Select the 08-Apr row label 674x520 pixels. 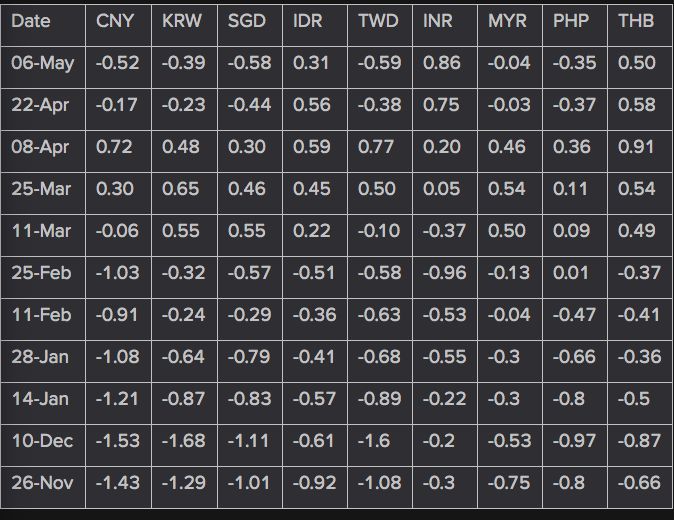40,147
